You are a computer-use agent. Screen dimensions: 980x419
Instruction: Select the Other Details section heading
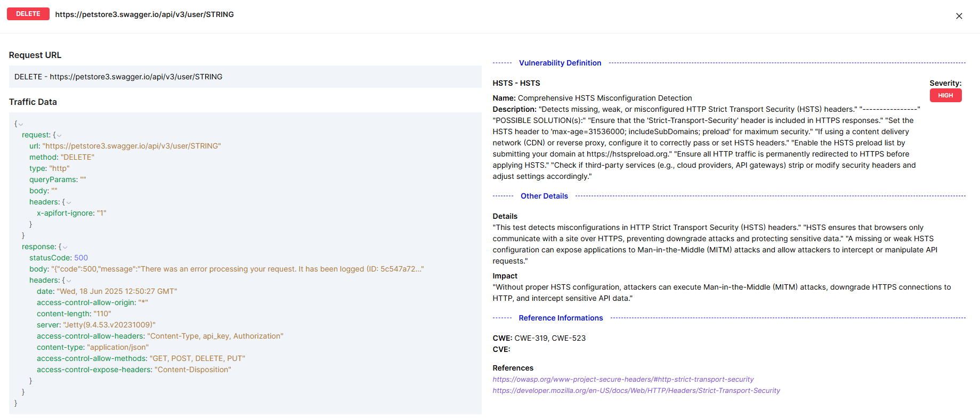(x=544, y=196)
